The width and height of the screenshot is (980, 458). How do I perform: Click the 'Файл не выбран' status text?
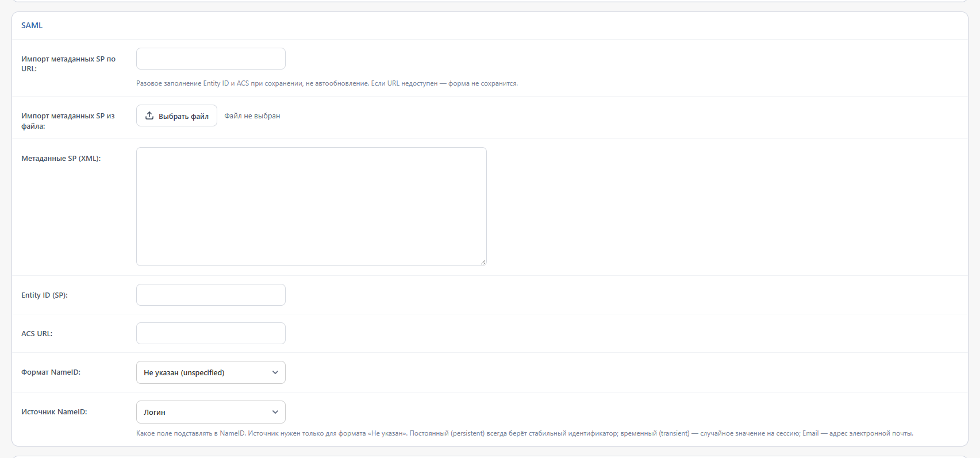252,116
